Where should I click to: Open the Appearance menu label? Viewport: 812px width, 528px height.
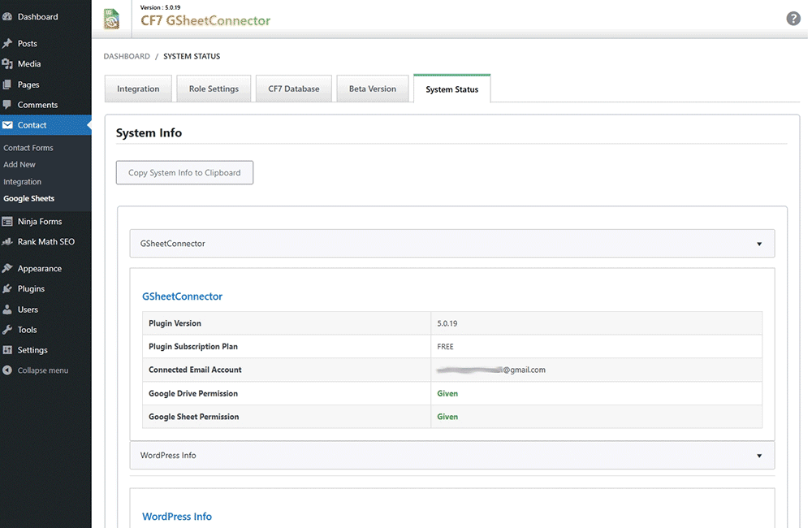39,268
